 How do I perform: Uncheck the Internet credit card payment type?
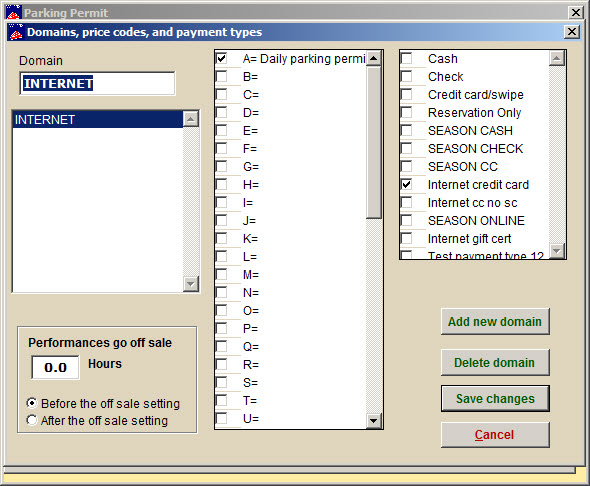click(406, 184)
